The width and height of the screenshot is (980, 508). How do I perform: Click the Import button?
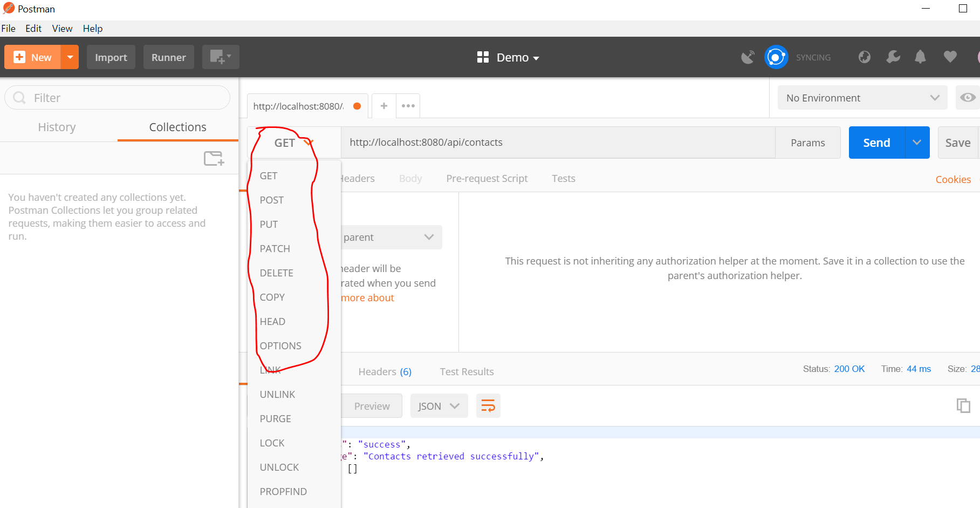[x=111, y=57]
